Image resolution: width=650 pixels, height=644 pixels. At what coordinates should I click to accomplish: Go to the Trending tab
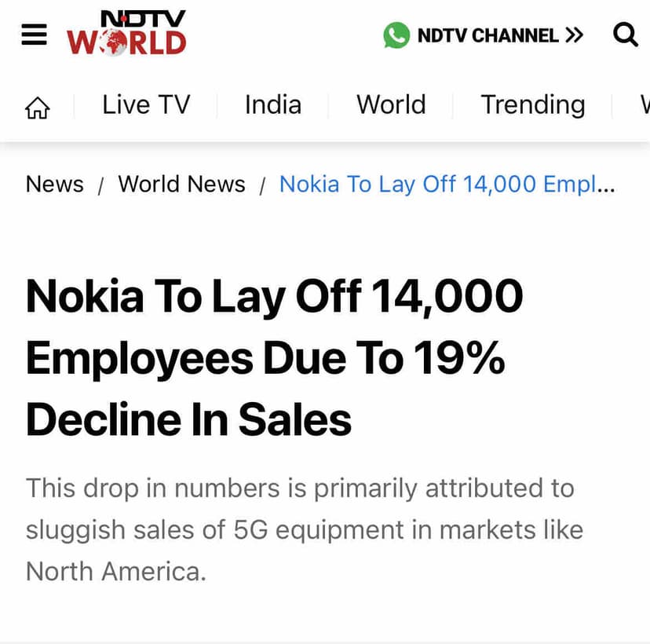click(532, 104)
